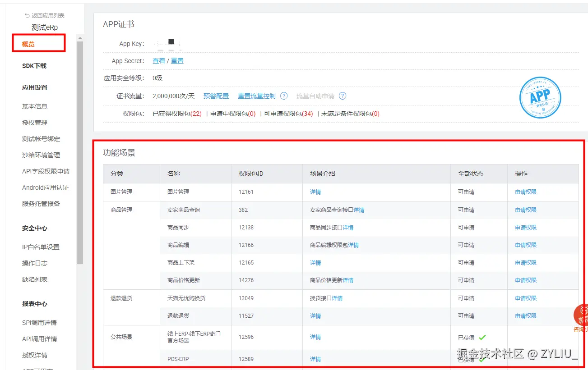Screen dimensions: 588x370
Task: Click 申请权限 for 商品上下架
Action: (x=526, y=263)
